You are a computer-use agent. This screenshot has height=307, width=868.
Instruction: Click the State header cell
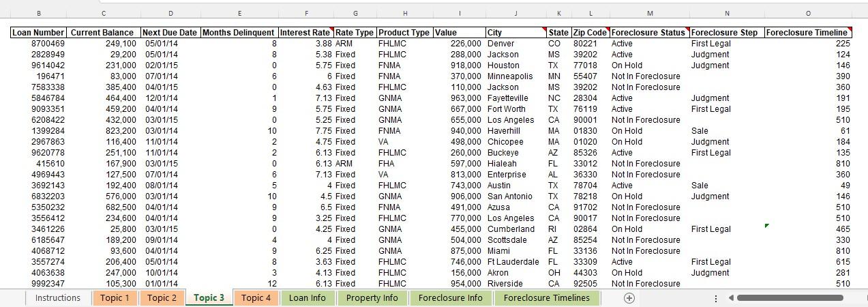[x=559, y=32]
